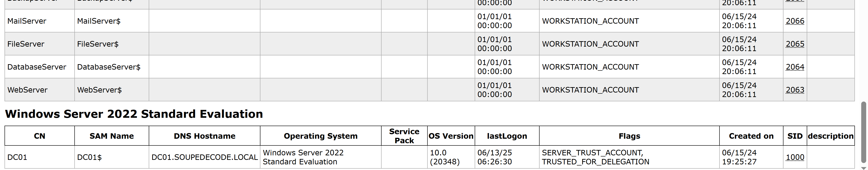The image size is (868, 170).
Task: Select the WebServer$ SAM name cell
Action: coord(112,90)
